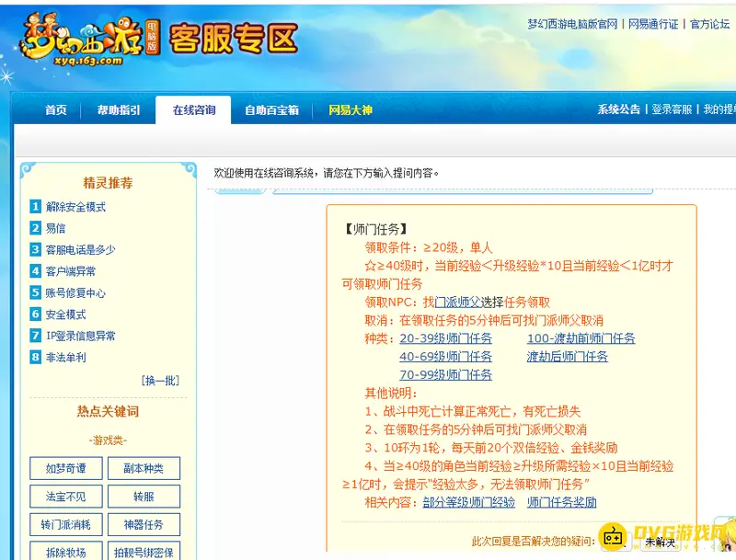The width and height of the screenshot is (736, 560).
Task: Click the 如梦奇谭 keyword button
Action: [x=65, y=469]
